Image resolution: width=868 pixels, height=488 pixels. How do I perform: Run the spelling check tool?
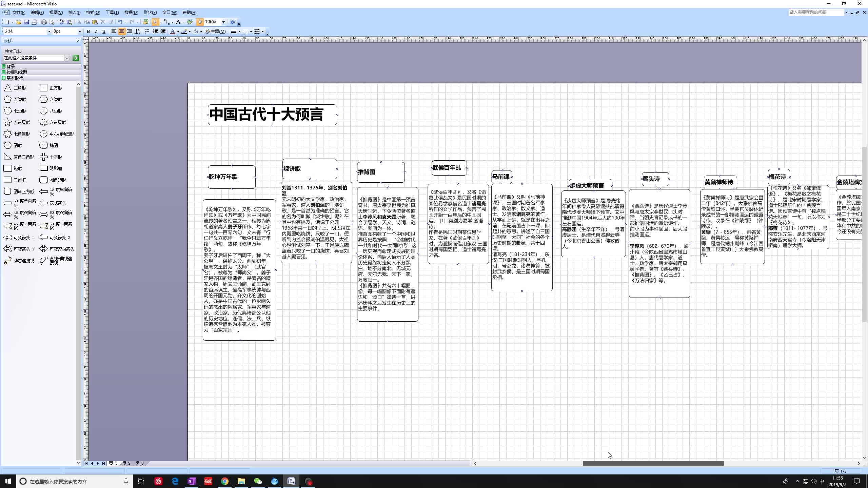coord(61,22)
